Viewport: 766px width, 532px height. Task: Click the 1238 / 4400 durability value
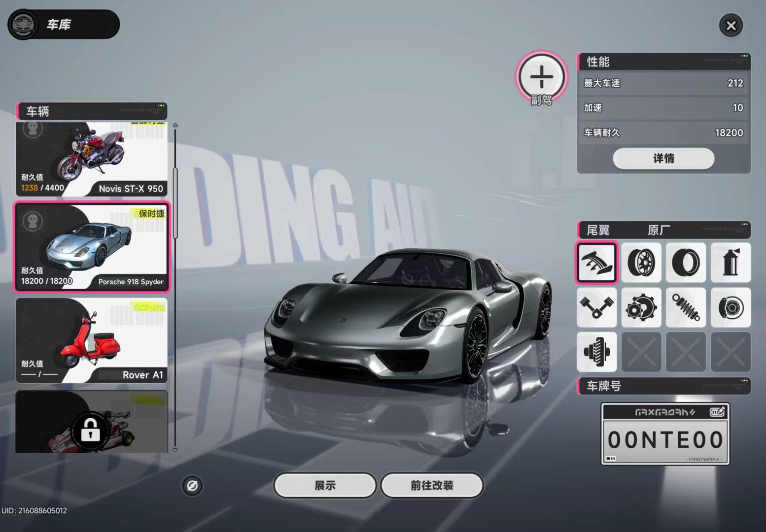[x=42, y=188]
